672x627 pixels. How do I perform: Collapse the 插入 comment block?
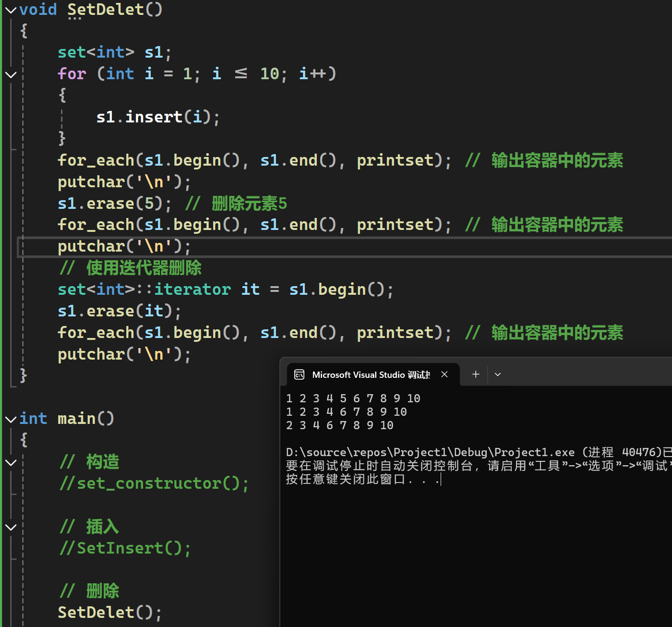(x=11, y=527)
